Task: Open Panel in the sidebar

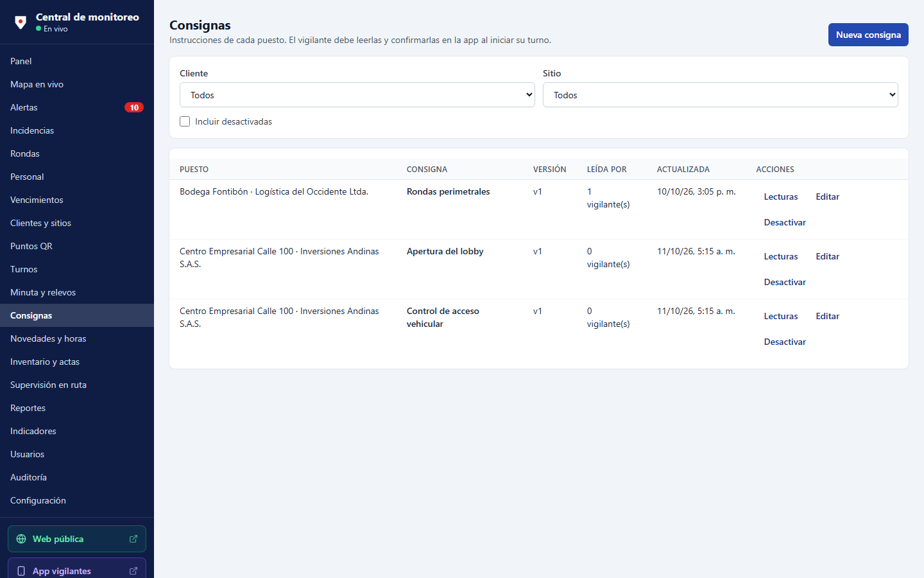Action: (x=77, y=61)
